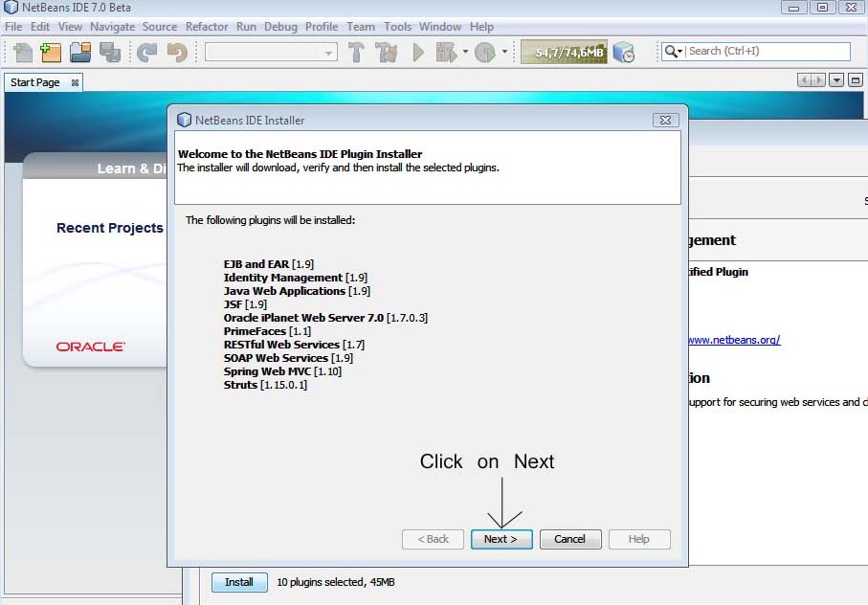Open the View menu
Screen dimensions: 868x605
[70, 27]
